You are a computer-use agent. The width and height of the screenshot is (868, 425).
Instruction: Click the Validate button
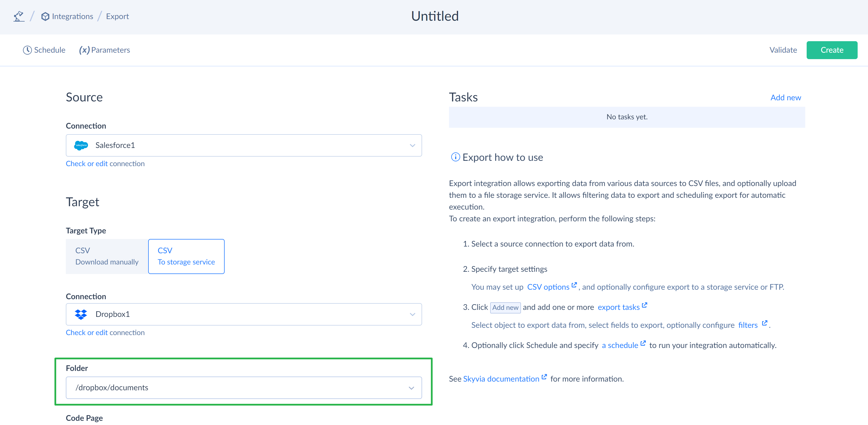(x=783, y=50)
